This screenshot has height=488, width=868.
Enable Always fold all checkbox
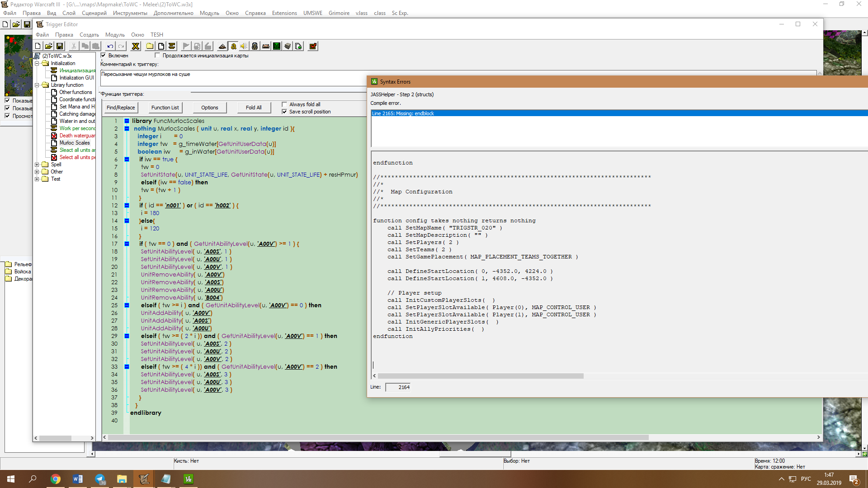click(x=284, y=104)
